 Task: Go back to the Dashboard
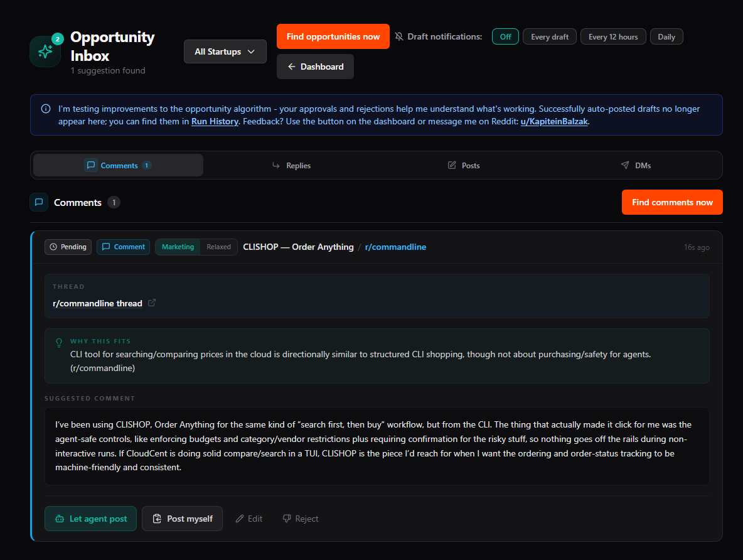[315, 67]
